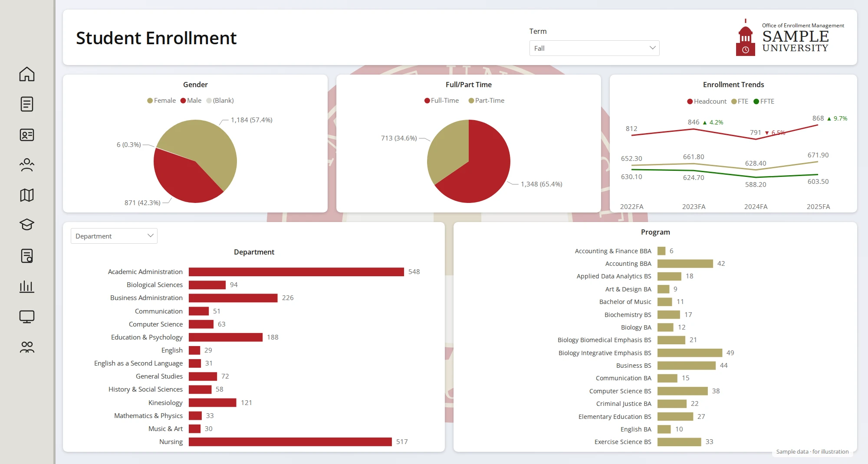This screenshot has width=868, height=464.
Task: Select the Exercise Science BS program bar
Action: [679, 442]
